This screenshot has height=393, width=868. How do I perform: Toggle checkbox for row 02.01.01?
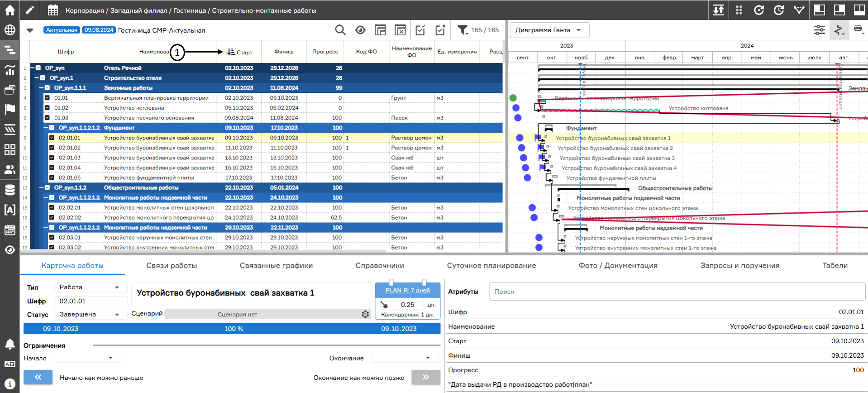(x=52, y=138)
